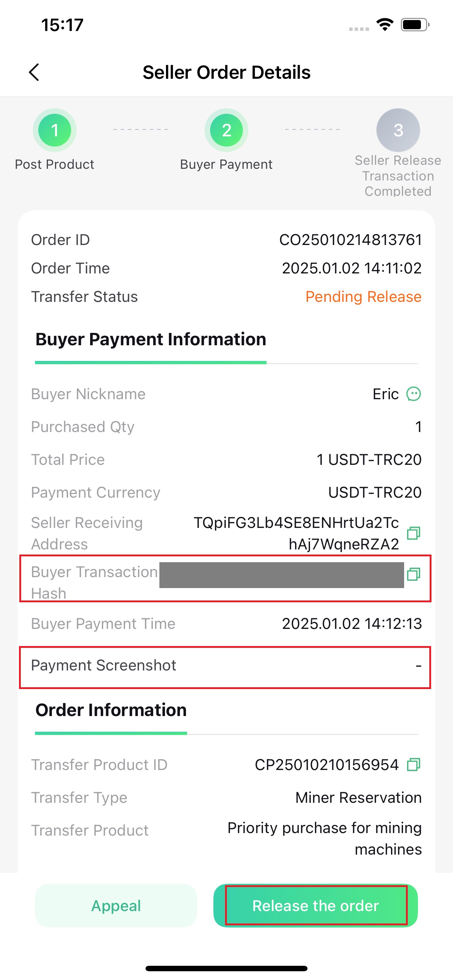The width and height of the screenshot is (453, 980).
Task: Select step 2 Buyer Payment circle
Action: [226, 130]
